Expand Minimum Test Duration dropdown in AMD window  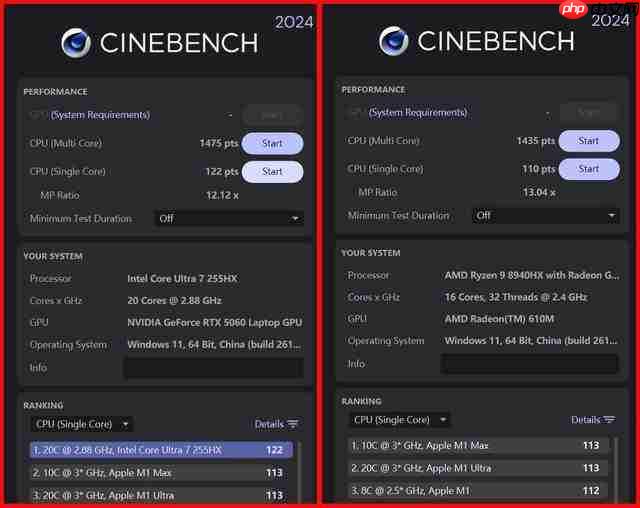[x=546, y=215]
